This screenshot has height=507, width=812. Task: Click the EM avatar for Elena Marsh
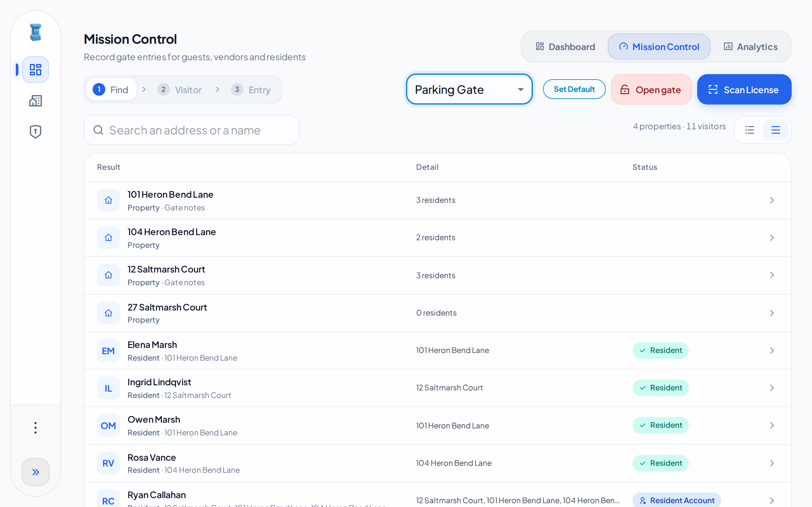[108, 350]
